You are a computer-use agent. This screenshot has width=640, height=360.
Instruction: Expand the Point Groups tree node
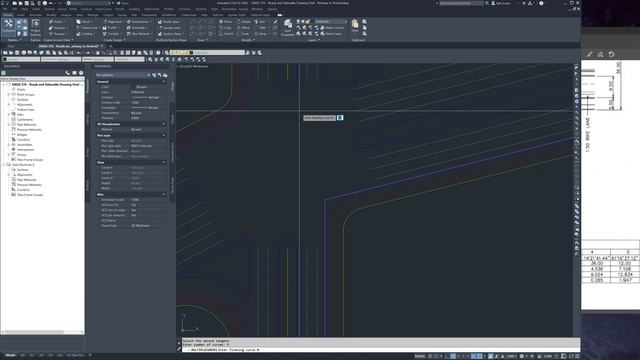(x=9, y=94)
